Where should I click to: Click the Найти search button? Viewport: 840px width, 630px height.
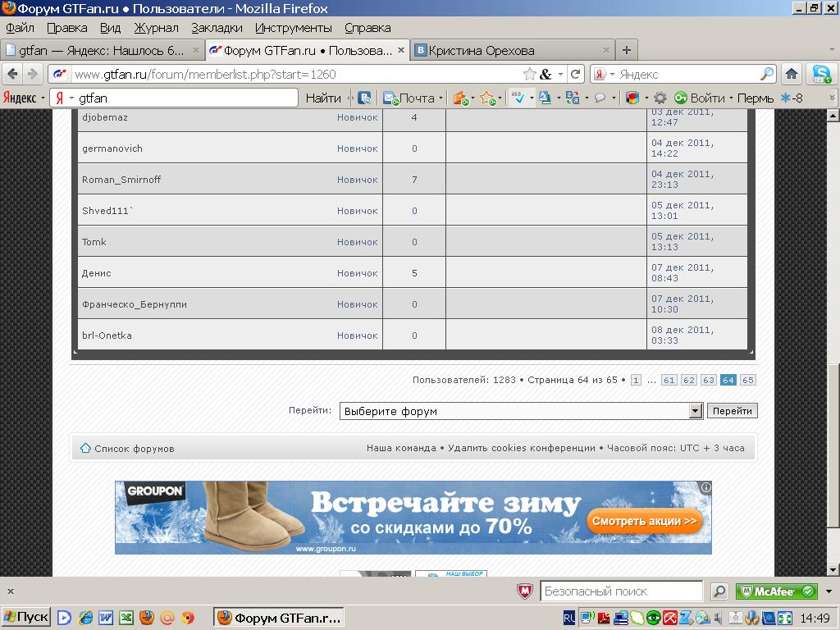(x=323, y=98)
